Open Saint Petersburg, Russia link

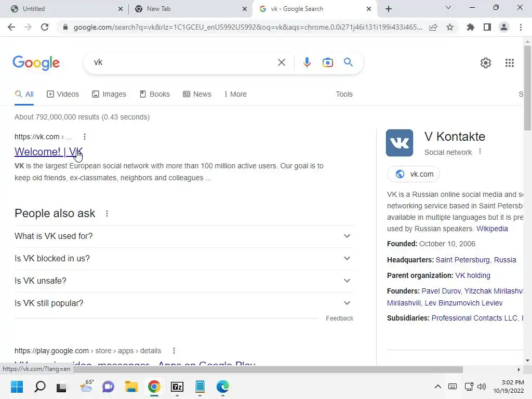(476, 260)
